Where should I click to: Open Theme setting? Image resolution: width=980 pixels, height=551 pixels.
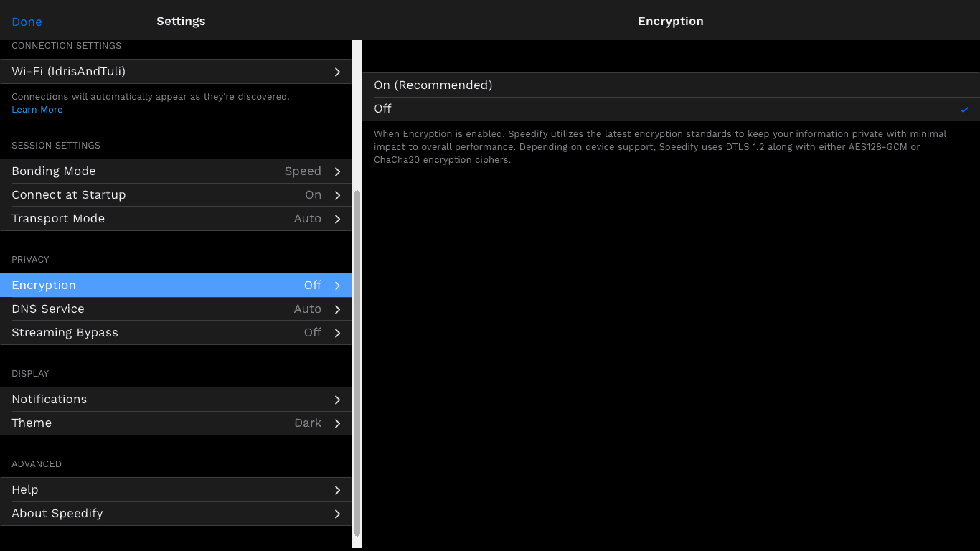tap(176, 423)
